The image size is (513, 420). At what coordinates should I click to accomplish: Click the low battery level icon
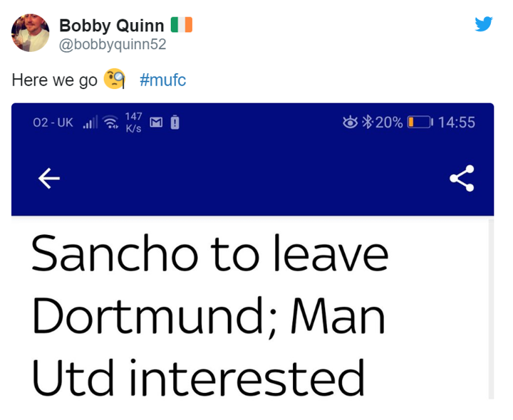click(x=419, y=122)
